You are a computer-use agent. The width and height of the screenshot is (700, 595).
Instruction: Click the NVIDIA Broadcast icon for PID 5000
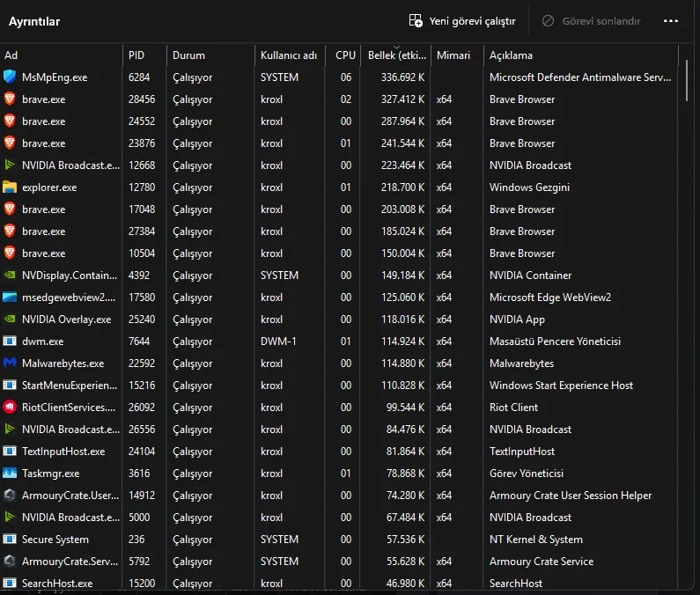10,517
